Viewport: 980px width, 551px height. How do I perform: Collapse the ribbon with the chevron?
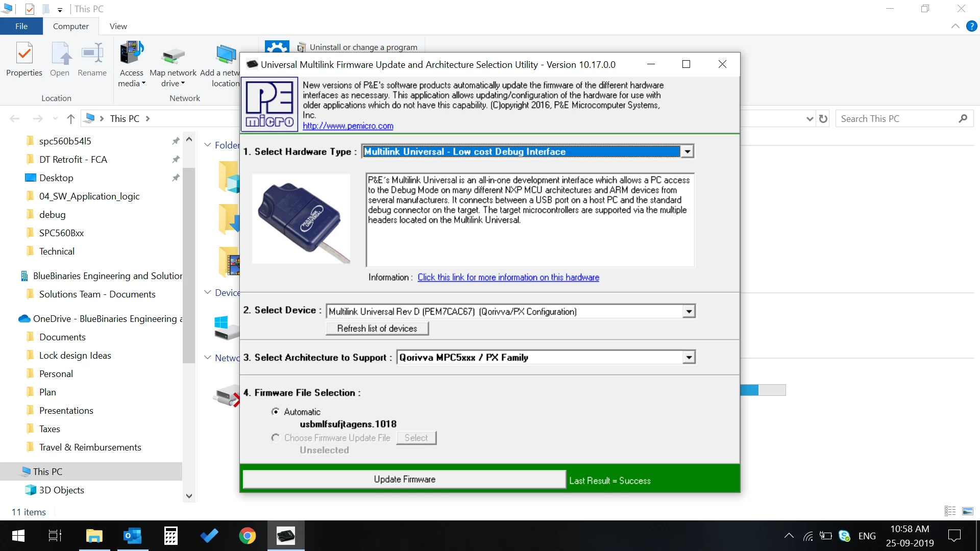pyautogui.click(x=955, y=26)
